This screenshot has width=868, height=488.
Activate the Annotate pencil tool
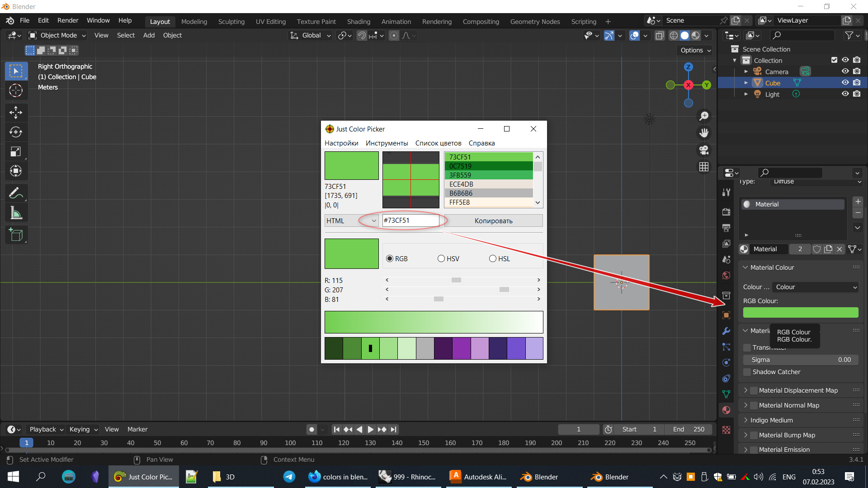click(x=16, y=193)
